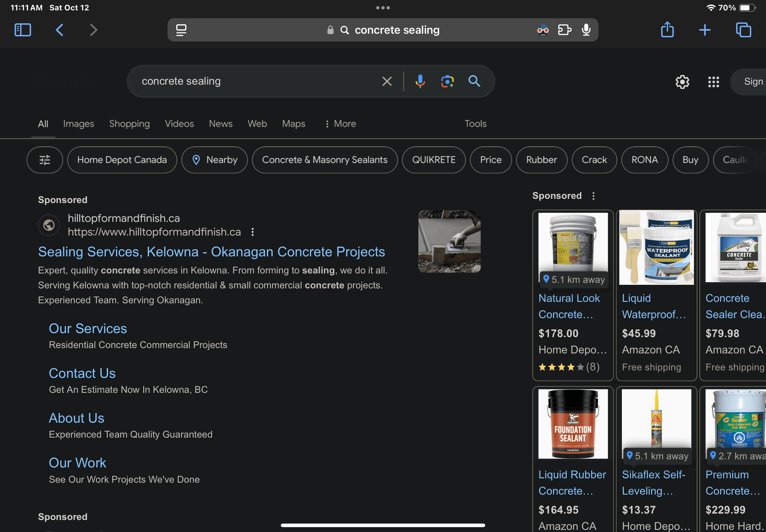Image resolution: width=766 pixels, height=532 pixels.
Task: Apply Concrete & Masonry Sealants chip
Action: click(x=325, y=160)
